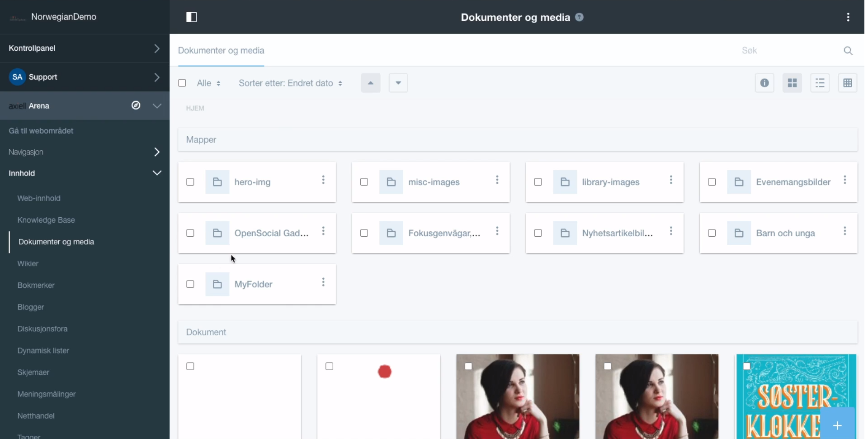The height and width of the screenshot is (439, 868).
Task: Click the search magnifier icon
Action: coord(848,51)
